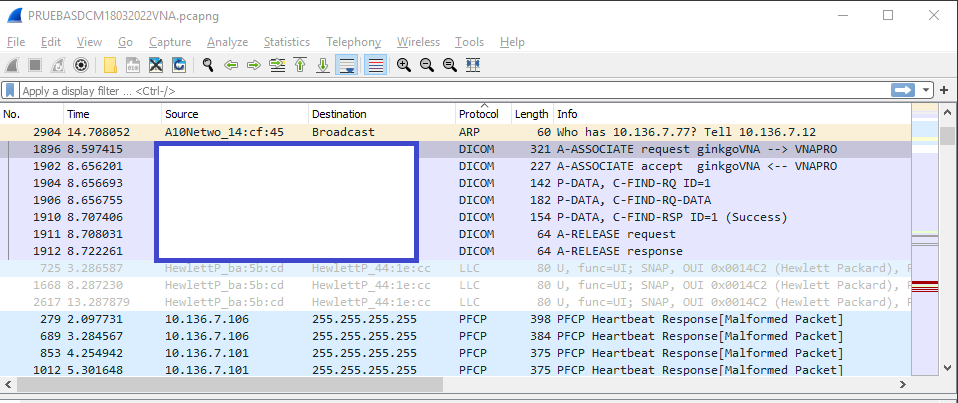Apply the display filter arrow button
The image size is (958, 403).
tap(904, 90)
